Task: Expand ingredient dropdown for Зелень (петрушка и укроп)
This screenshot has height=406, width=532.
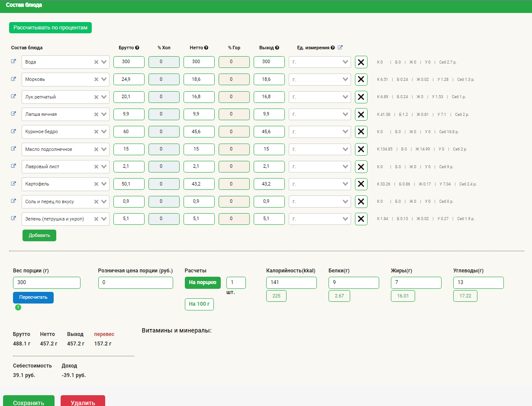Action: pos(104,219)
